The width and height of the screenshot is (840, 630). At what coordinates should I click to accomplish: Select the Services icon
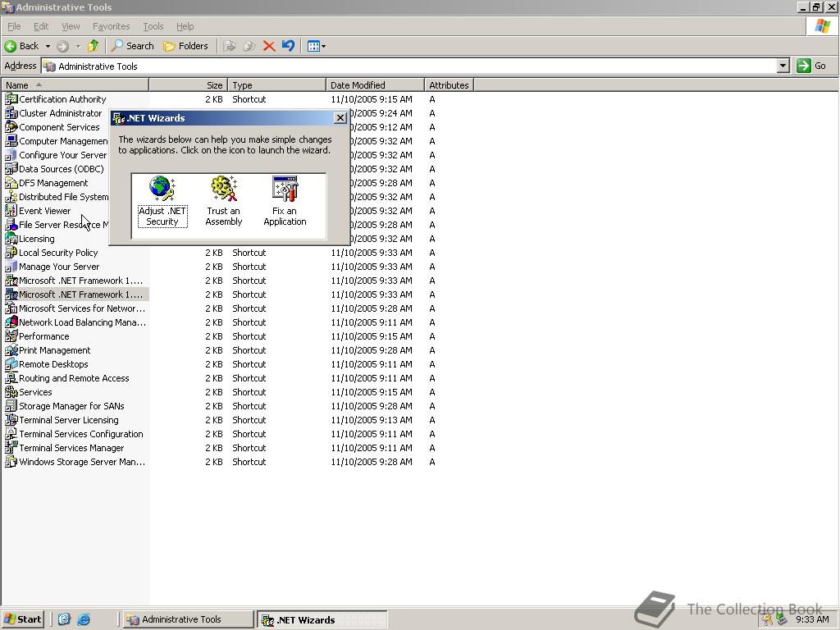(x=11, y=391)
